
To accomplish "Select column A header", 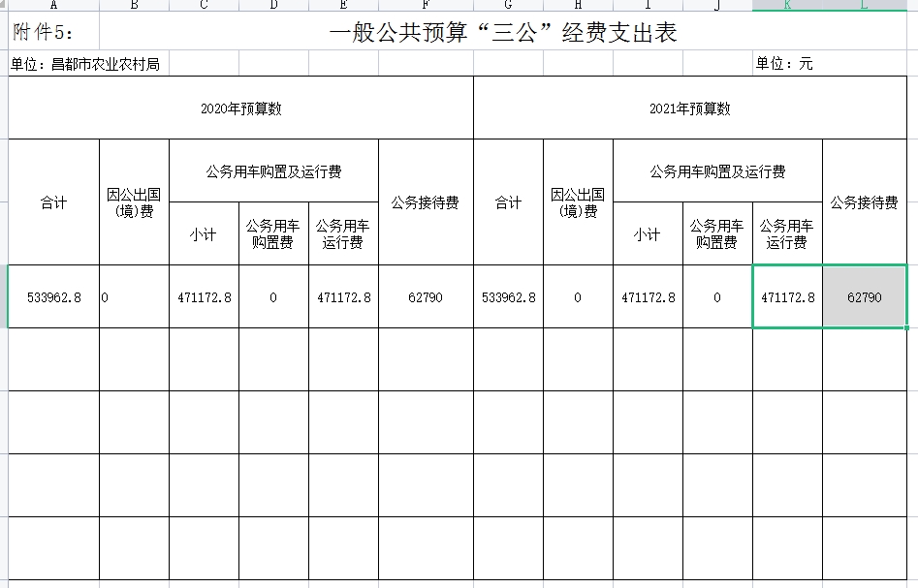I will click(53, 5).
